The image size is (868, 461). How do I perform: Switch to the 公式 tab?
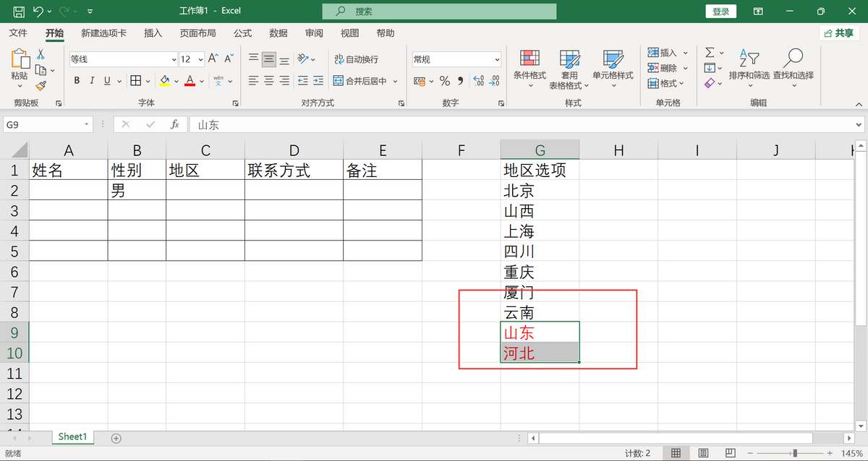[242, 33]
